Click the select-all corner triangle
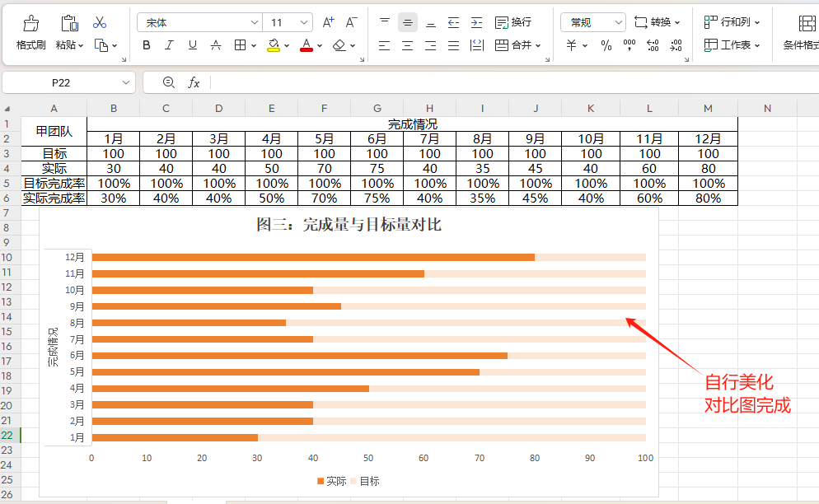819x504 pixels. click(x=8, y=109)
